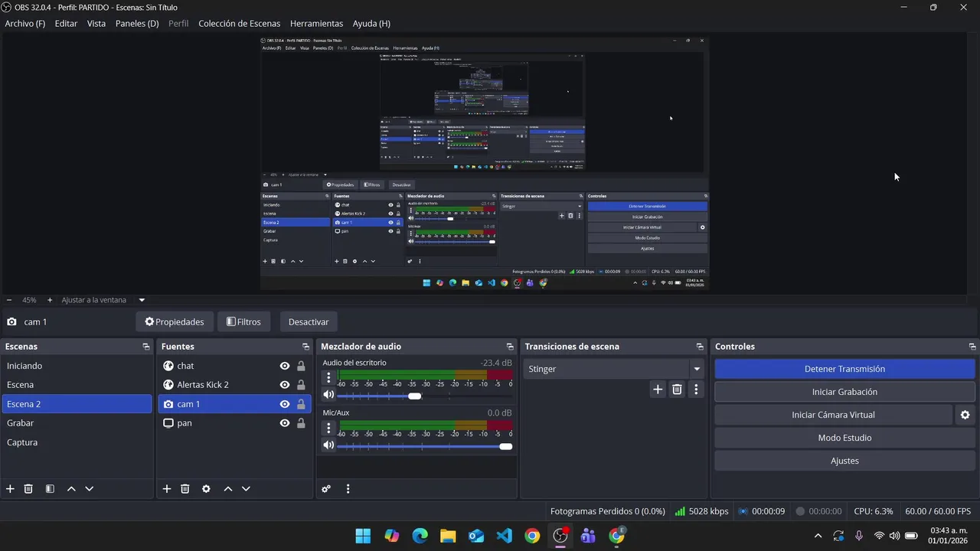The width and height of the screenshot is (980, 551).
Task: Open File Explorer from the taskbar
Action: (448, 536)
